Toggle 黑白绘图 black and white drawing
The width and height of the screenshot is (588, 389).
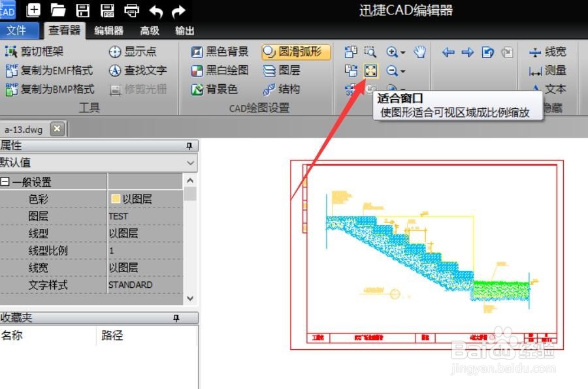coord(220,70)
